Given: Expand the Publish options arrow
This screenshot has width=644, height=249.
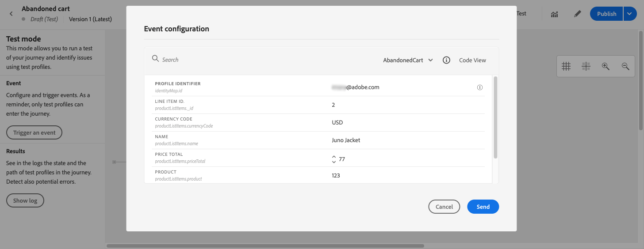Looking at the screenshot, I should 630,14.
